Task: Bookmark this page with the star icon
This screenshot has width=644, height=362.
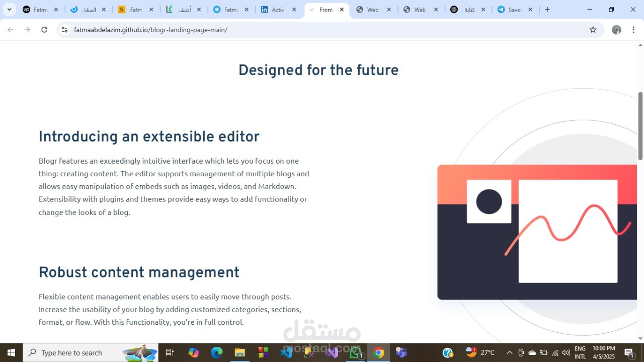Action: 593,30
